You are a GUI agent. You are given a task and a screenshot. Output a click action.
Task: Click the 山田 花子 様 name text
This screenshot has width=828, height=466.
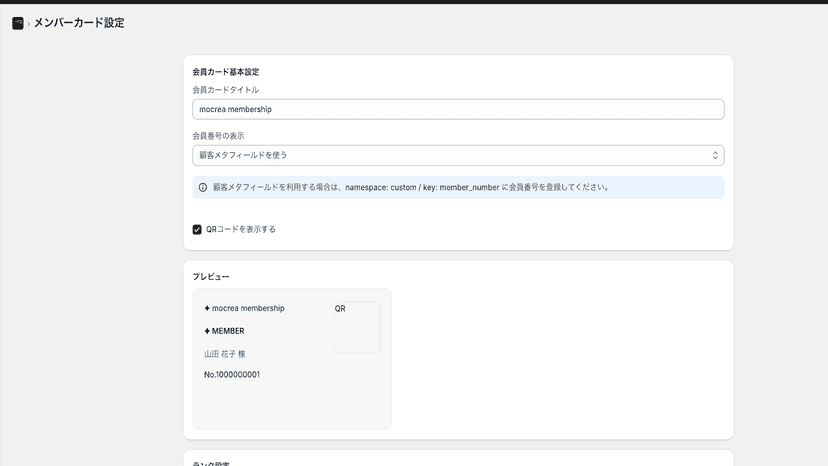click(225, 354)
